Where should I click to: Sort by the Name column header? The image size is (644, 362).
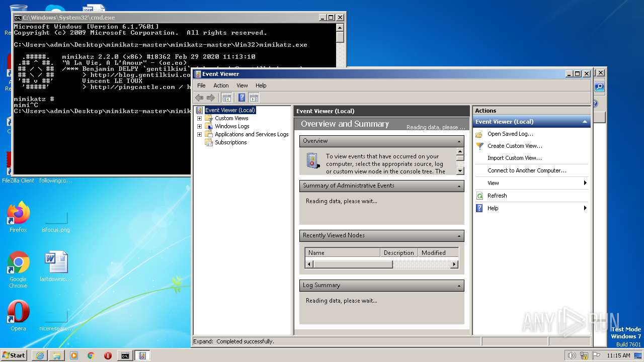(x=343, y=253)
